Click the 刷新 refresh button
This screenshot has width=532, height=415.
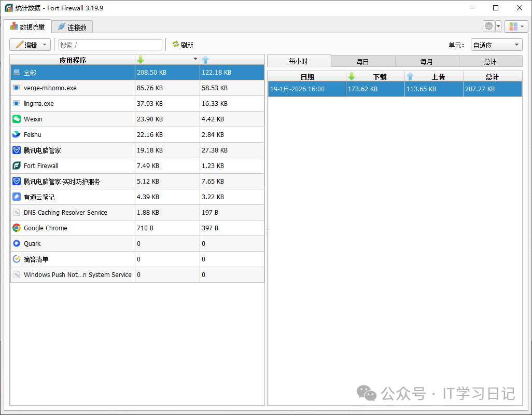[x=183, y=45]
